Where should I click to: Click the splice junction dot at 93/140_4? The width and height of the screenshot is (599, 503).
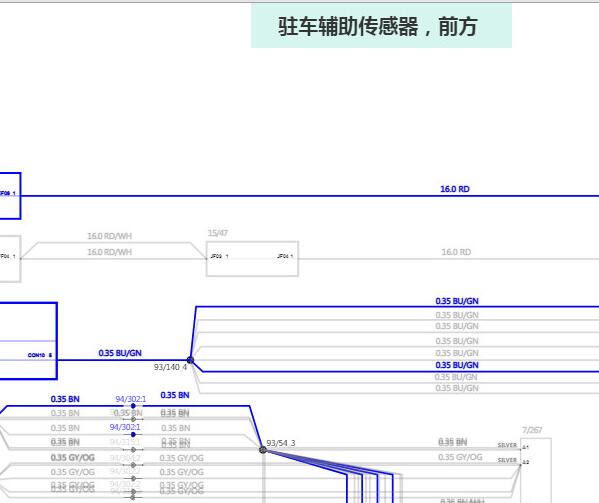coord(190,360)
